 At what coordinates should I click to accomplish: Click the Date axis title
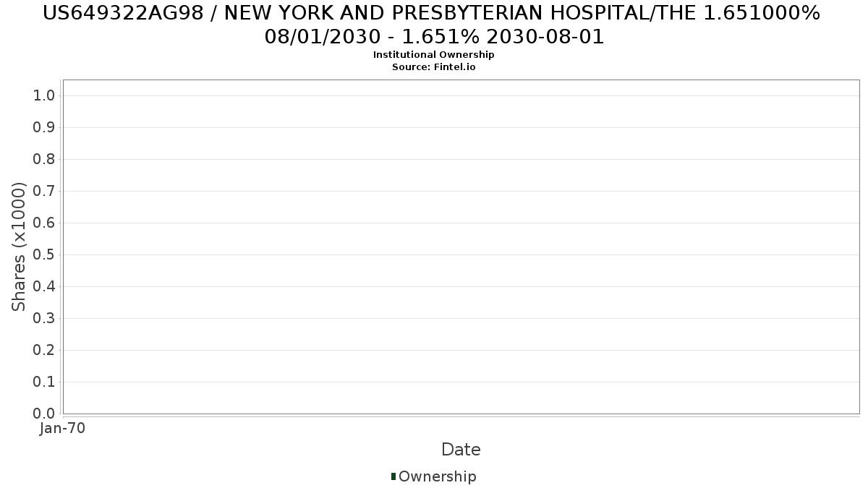(x=461, y=450)
